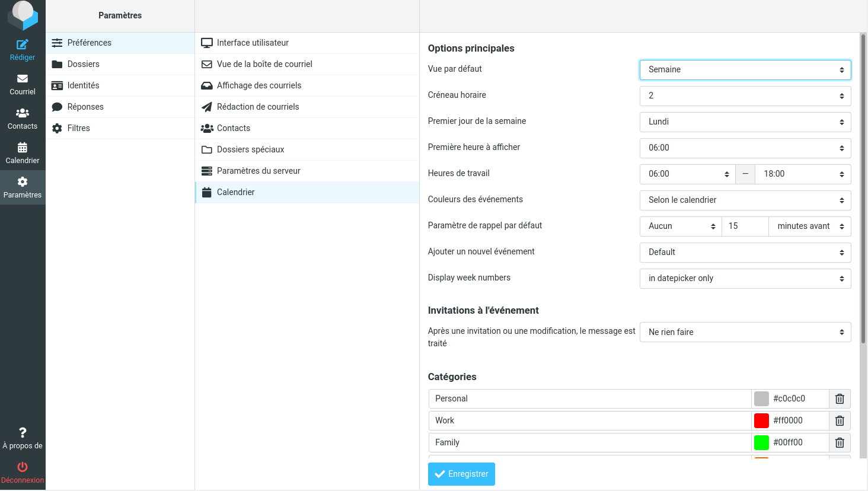This screenshot has width=868, height=491.
Task: Open the Interface utilisateur preferences section
Action: click(x=253, y=43)
